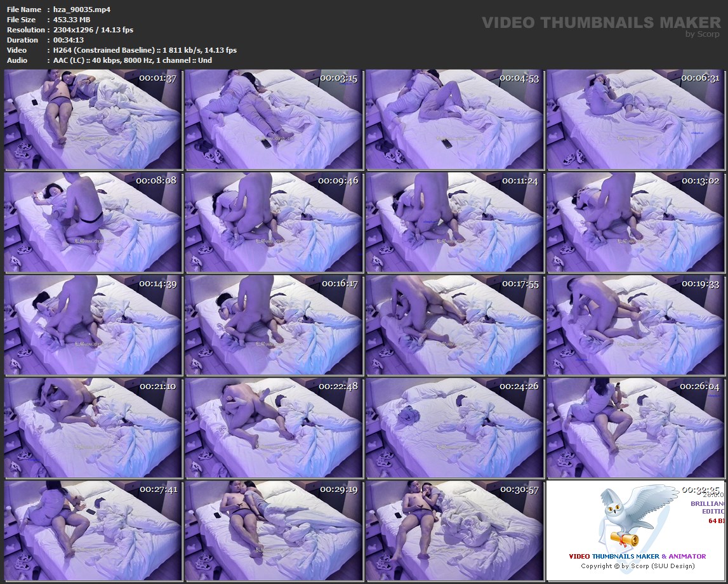The image size is (728, 584).
Task: Click the AAC (LC) audio info line
Action: click(x=132, y=60)
